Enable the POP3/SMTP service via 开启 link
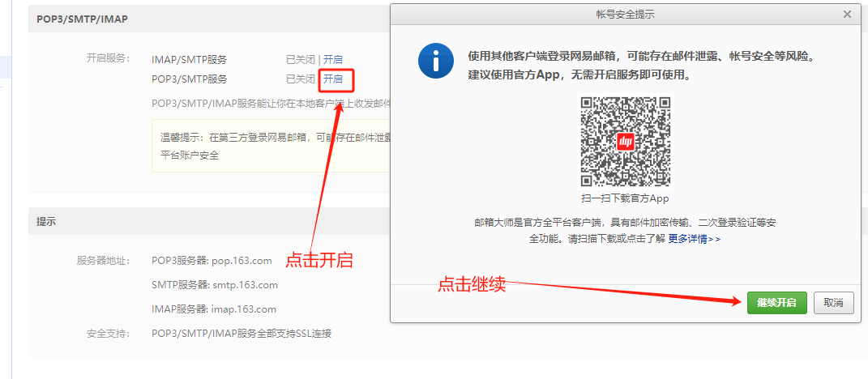The width and height of the screenshot is (868, 379). pyautogui.click(x=333, y=79)
